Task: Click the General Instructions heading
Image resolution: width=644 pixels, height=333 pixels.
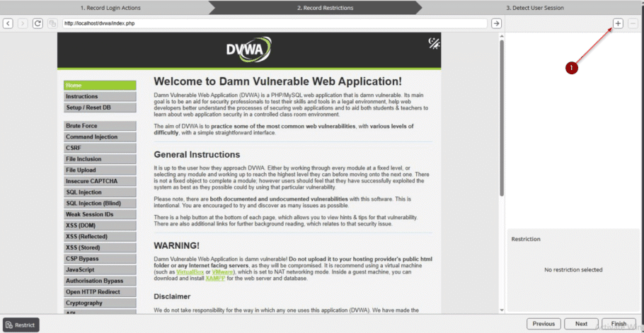Action: 197,155
